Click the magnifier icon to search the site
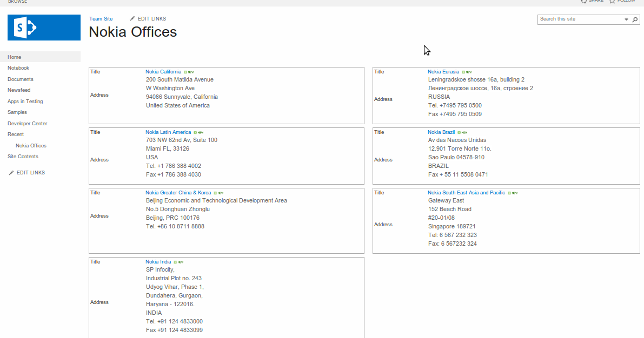Image resolution: width=644 pixels, height=338 pixels. click(635, 19)
